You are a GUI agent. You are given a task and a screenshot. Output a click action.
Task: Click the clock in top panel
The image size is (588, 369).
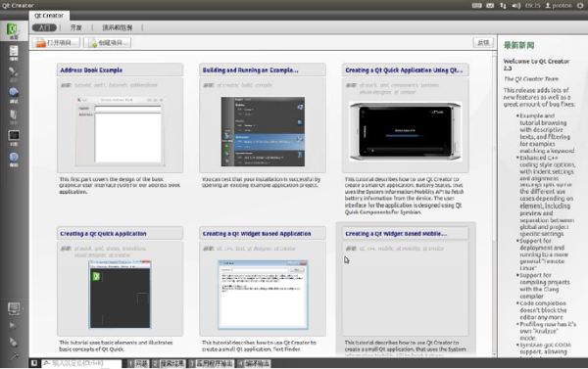tap(532, 5)
